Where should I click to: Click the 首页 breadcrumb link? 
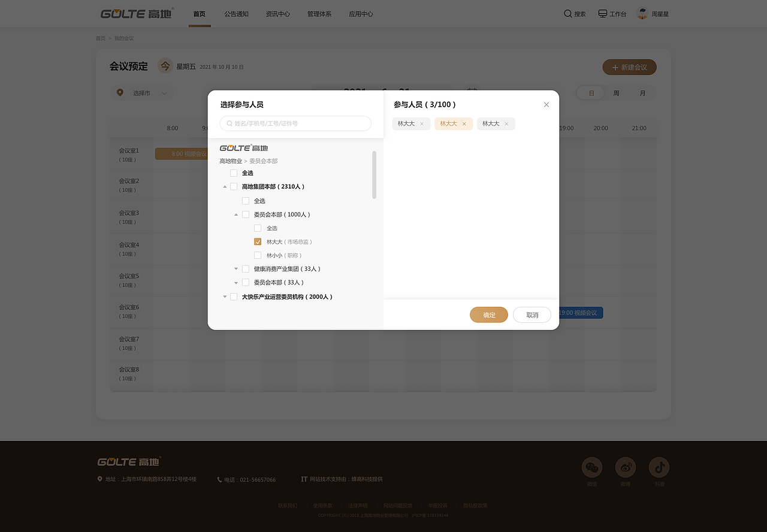101,38
